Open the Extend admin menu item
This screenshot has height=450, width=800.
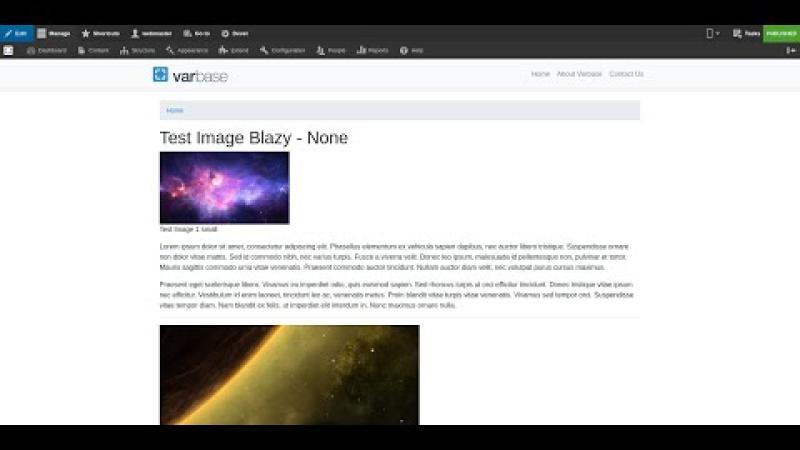[234, 51]
